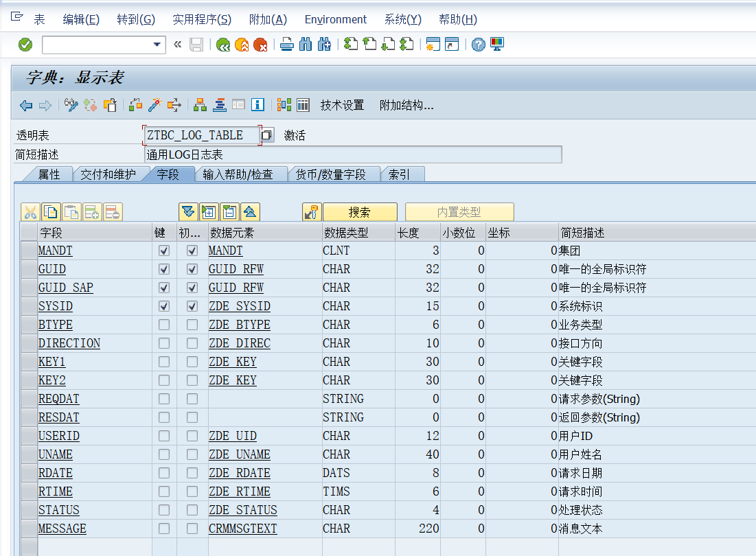This screenshot has height=556, width=756.
Task: Open Find using the binoculars icon
Action: [x=305, y=45]
